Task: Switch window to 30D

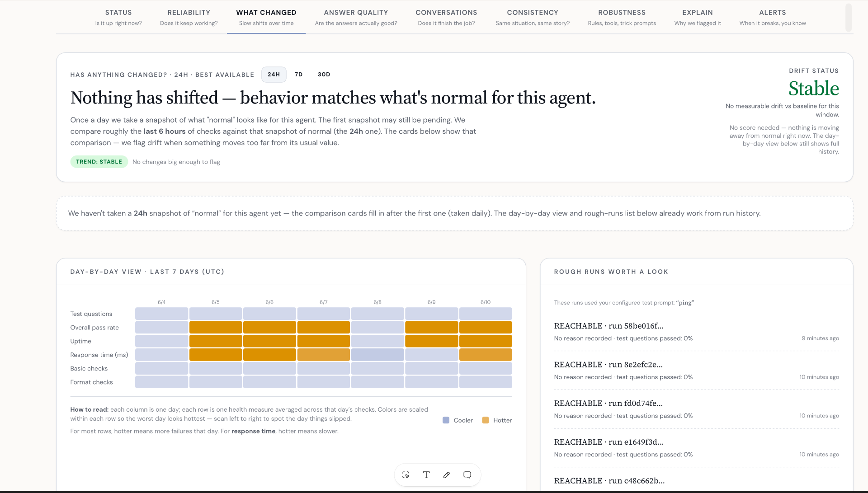Action: click(324, 75)
